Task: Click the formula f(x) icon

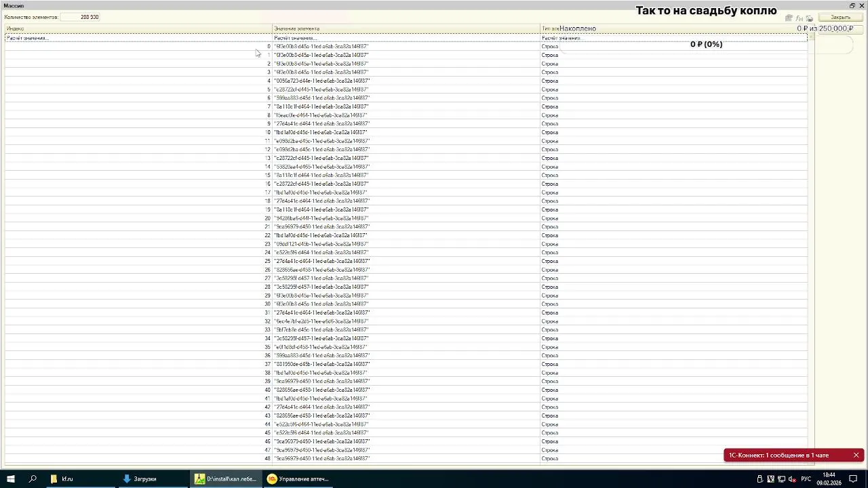Action: tap(799, 18)
